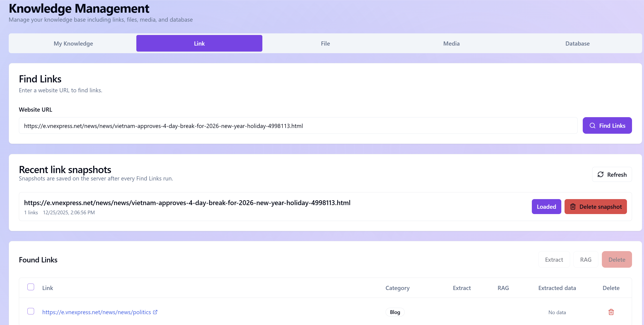This screenshot has height=325, width=644.
Task: Focus the Website URL input field
Action: [x=298, y=126]
